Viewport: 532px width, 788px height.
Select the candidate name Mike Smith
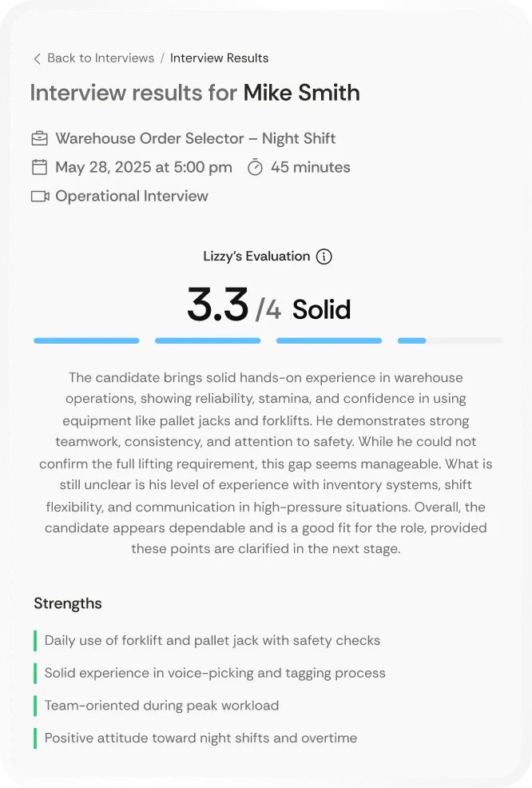pos(301,93)
